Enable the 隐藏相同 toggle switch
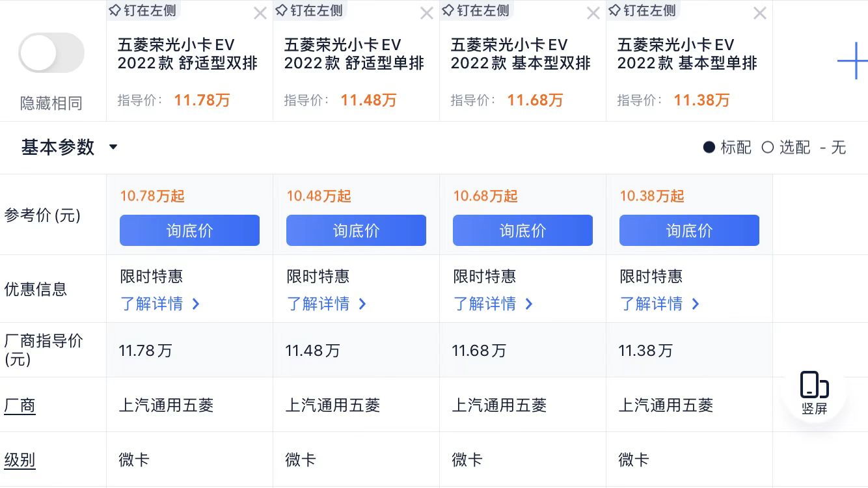Screen dimensions: 868x488 [51, 52]
